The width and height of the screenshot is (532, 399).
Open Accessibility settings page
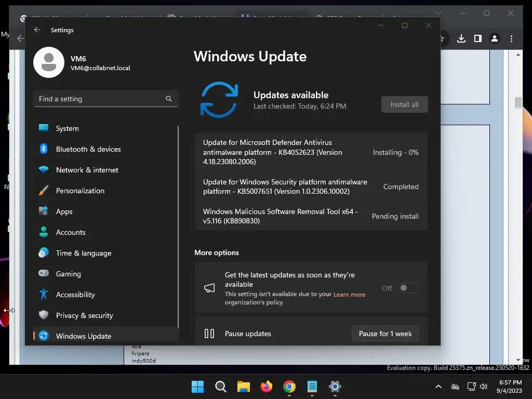tap(105, 295)
